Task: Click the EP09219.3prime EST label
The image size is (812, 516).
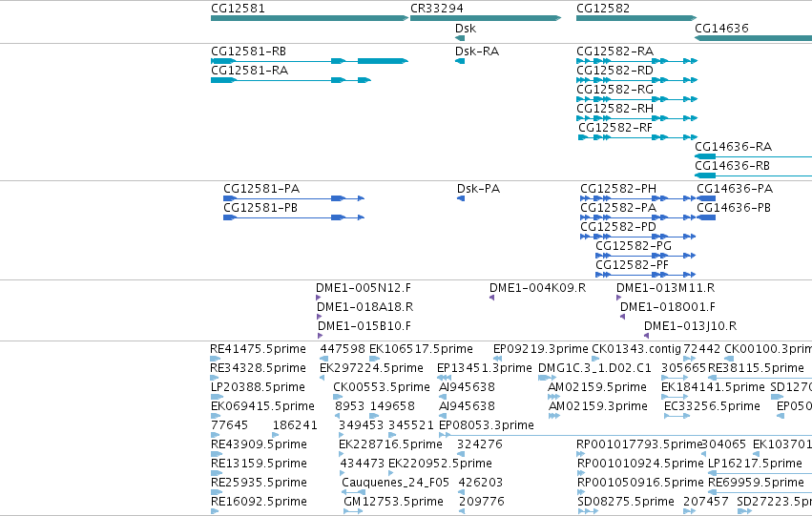Action: 541,349
